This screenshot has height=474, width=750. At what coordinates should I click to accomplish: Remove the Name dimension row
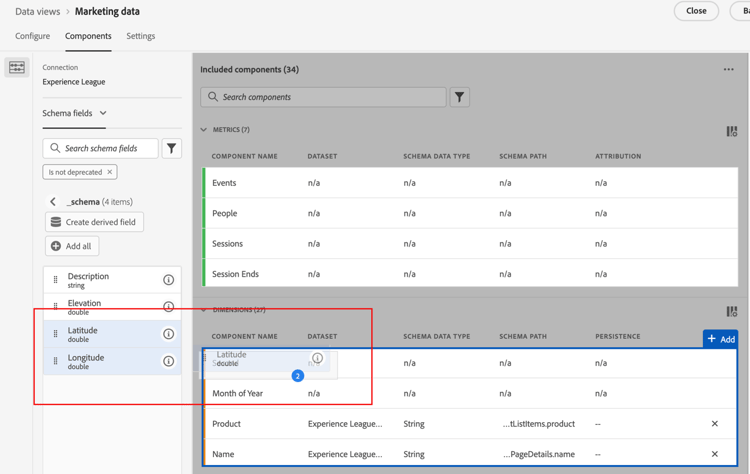coord(714,454)
